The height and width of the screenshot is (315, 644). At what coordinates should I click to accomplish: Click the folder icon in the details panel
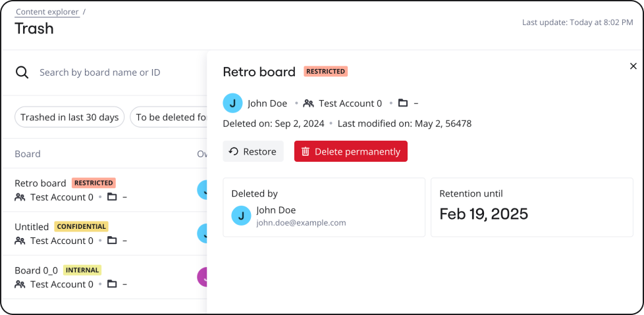pyautogui.click(x=403, y=103)
